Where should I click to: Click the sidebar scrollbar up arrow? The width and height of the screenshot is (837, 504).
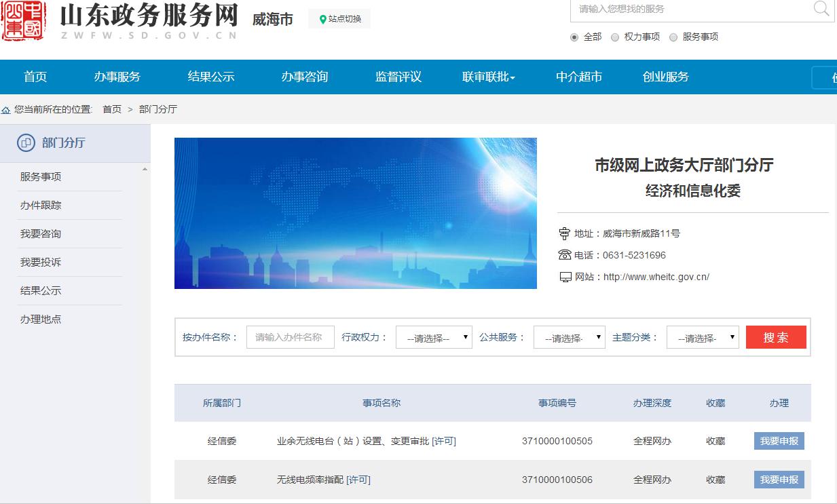[145, 169]
